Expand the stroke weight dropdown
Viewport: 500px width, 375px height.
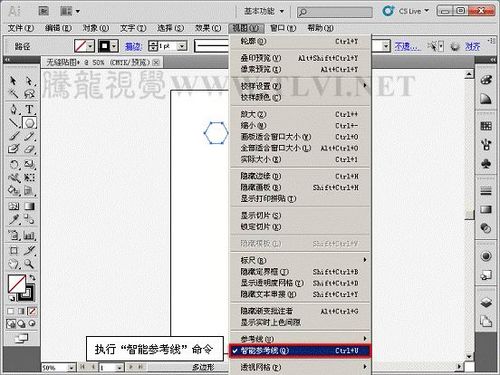pyautogui.click(x=182, y=46)
